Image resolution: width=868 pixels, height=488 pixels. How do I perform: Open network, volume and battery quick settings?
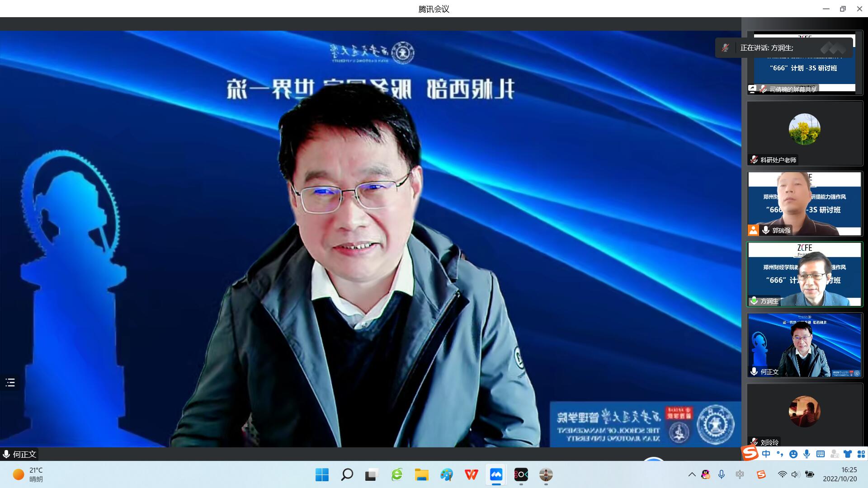click(796, 474)
